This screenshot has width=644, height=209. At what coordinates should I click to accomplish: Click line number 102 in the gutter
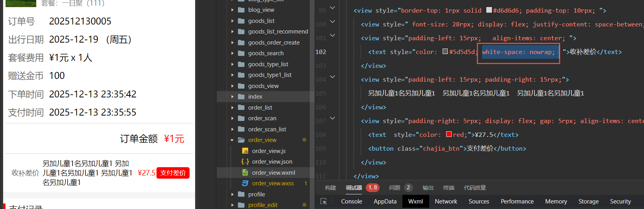[321, 52]
